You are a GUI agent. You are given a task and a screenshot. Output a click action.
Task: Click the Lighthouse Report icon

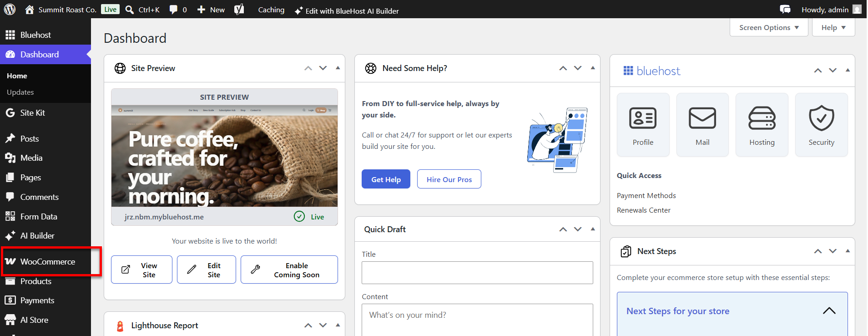pos(120,326)
